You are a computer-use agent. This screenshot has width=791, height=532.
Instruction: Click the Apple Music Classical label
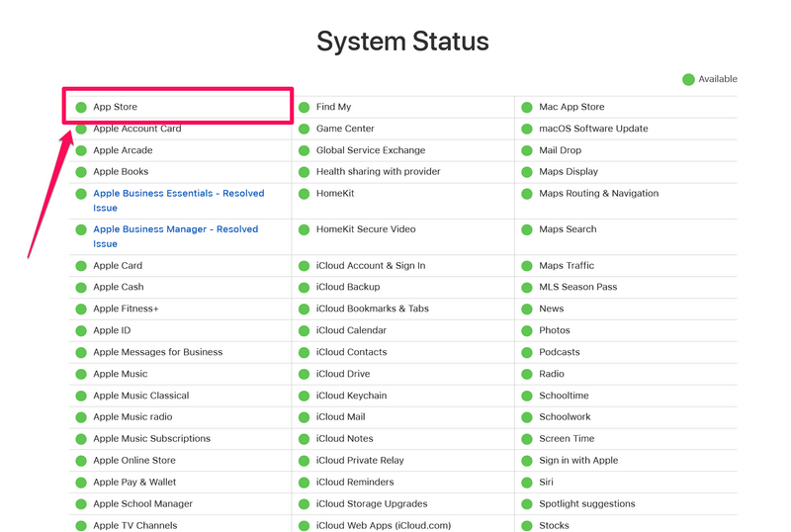pyautogui.click(x=141, y=396)
